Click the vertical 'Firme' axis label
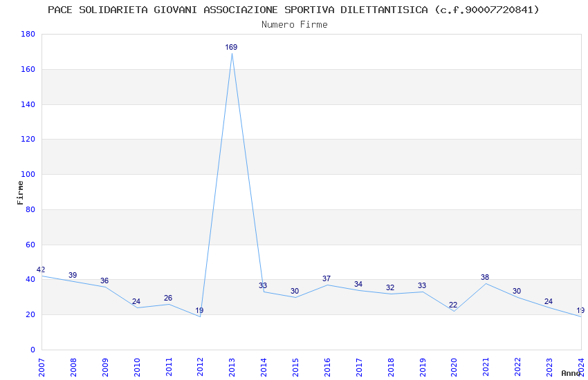The width and height of the screenshot is (588, 380). [20, 193]
